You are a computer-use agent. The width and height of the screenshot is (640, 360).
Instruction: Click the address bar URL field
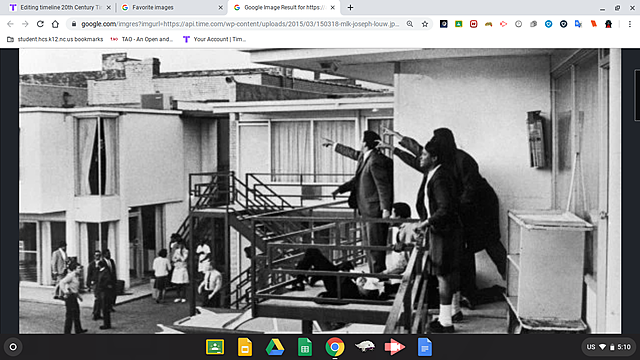click(239, 24)
